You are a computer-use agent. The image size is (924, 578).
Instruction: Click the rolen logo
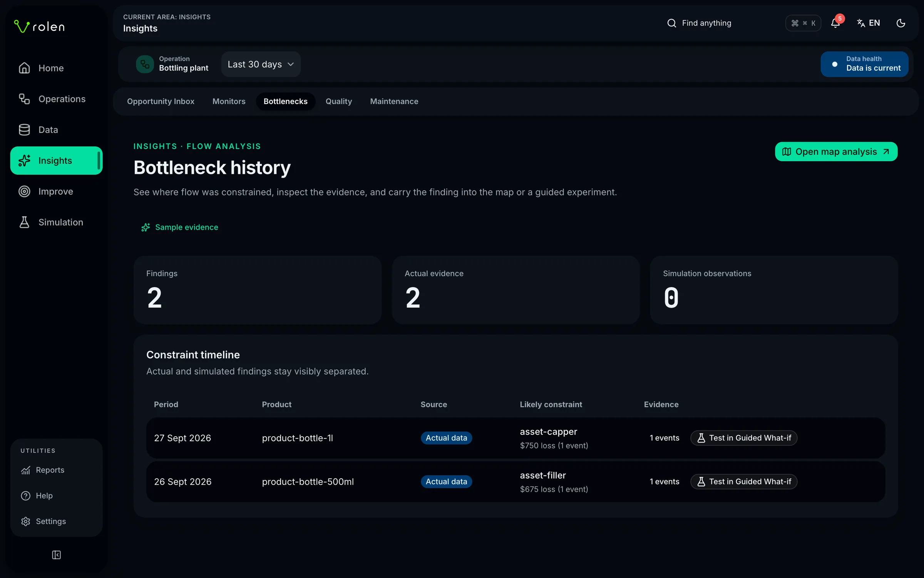click(39, 26)
